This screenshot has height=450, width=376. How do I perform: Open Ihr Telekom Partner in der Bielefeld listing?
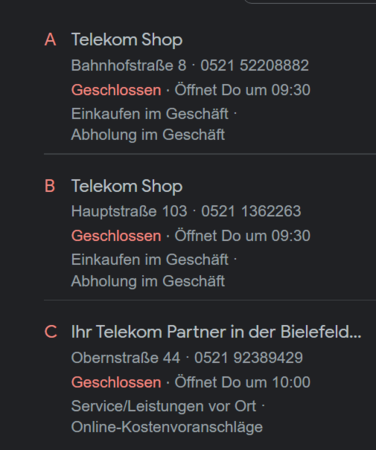coord(216,332)
